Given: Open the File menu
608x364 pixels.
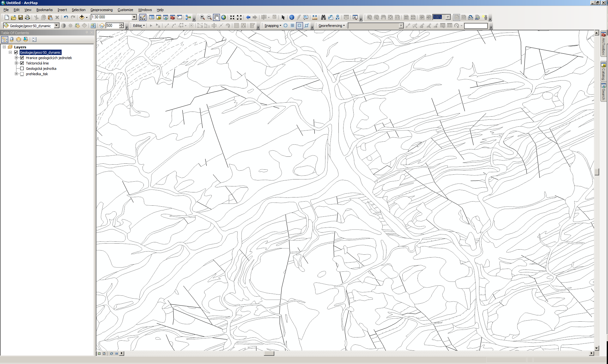Looking at the screenshot, I should coord(6,10).
